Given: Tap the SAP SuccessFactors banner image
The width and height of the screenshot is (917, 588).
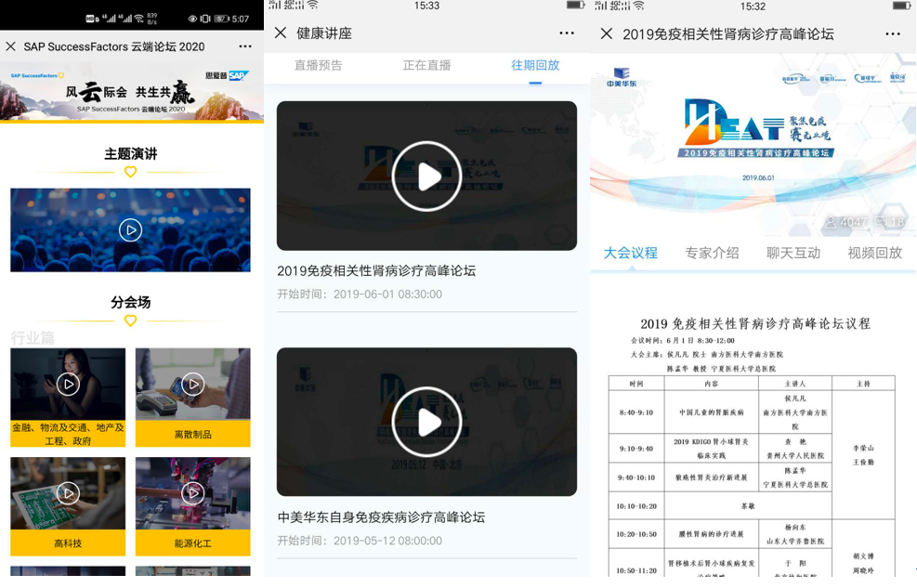Looking at the screenshot, I should point(132,92).
